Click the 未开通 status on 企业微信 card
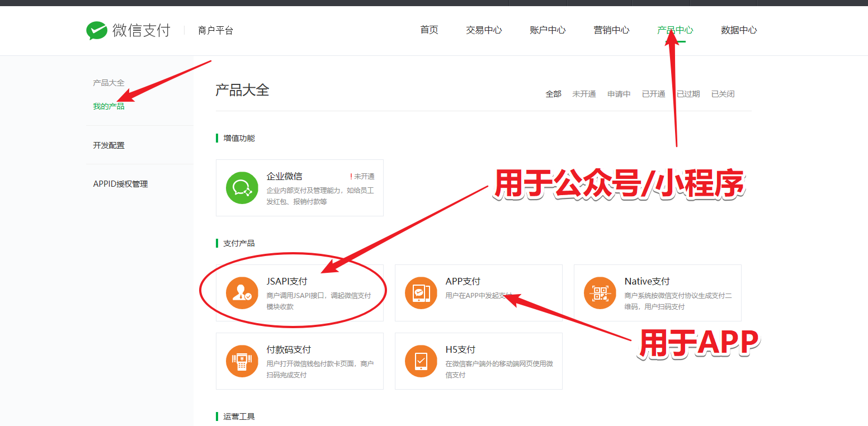Screen dimensions: 868x426 pyautogui.click(x=362, y=177)
